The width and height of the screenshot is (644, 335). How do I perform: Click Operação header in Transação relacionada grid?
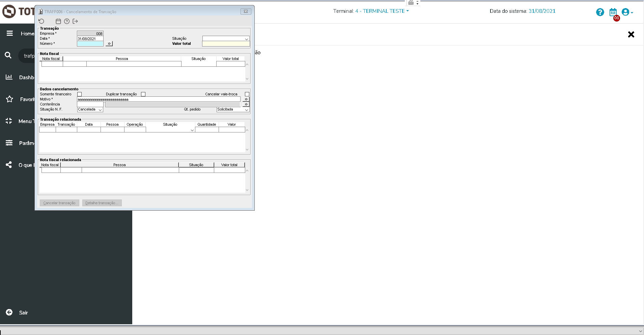point(135,124)
